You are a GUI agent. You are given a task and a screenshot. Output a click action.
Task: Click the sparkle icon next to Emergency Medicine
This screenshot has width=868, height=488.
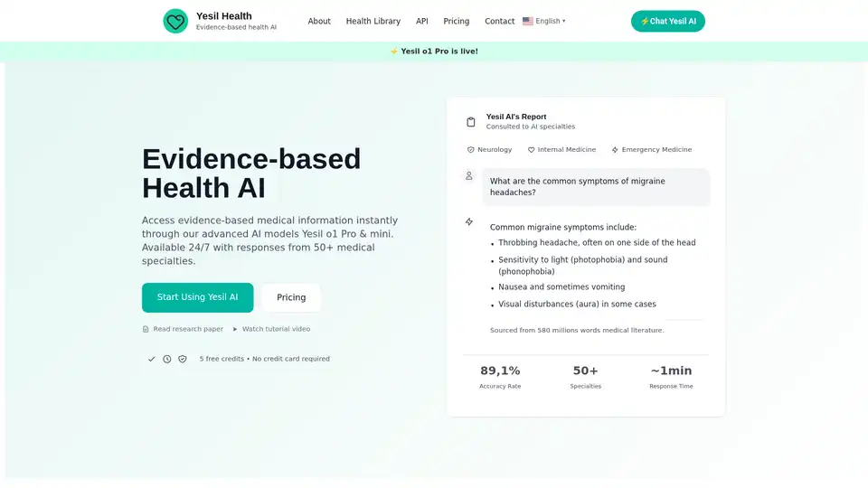tap(615, 150)
